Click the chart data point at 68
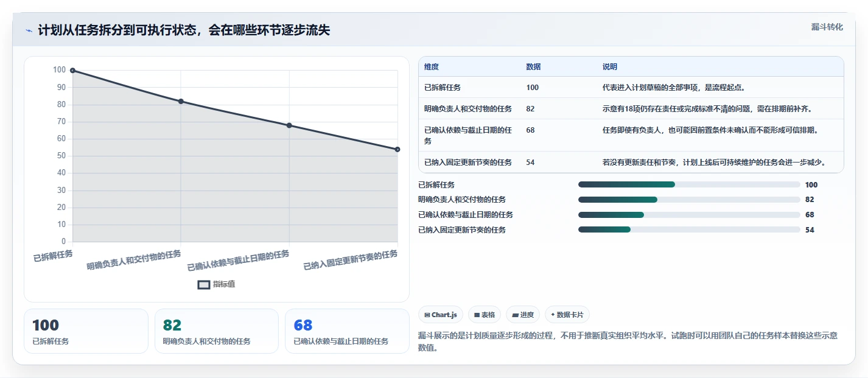This screenshot has height=378, width=868. click(289, 125)
